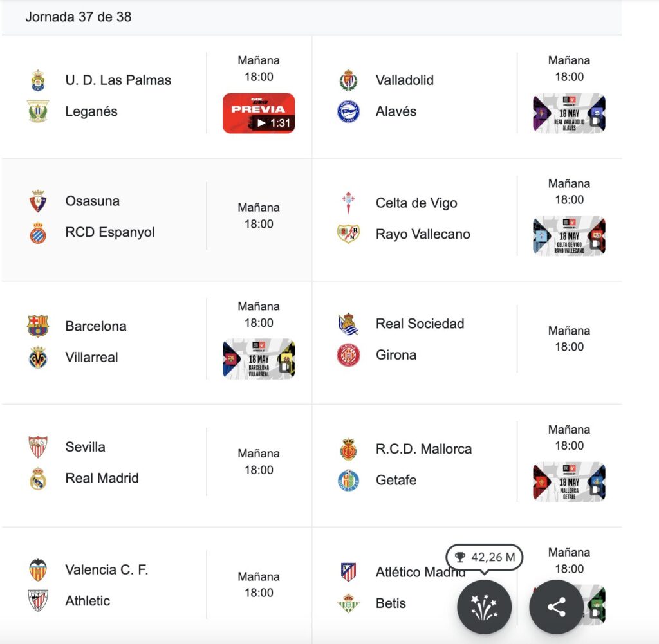This screenshot has height=644, width=659.
Task: Select the Valencia C. F. team name
Action: tap(107, 569)
